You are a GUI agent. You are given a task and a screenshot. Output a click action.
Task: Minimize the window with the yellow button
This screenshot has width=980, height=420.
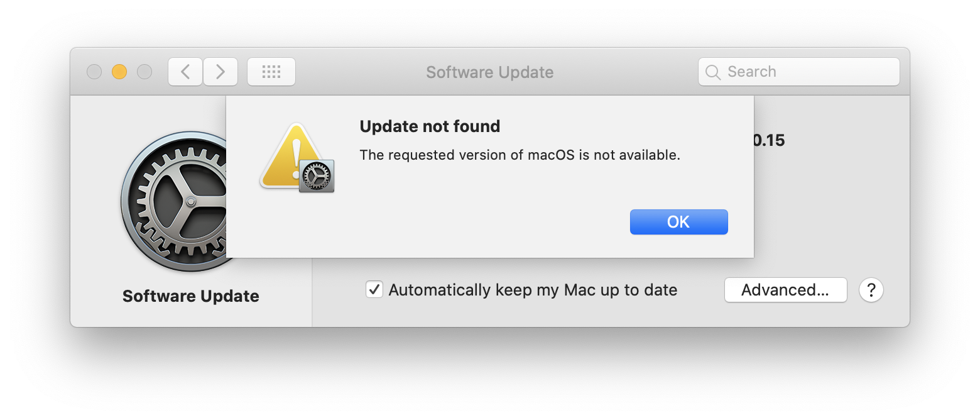(x=119, y=72)
